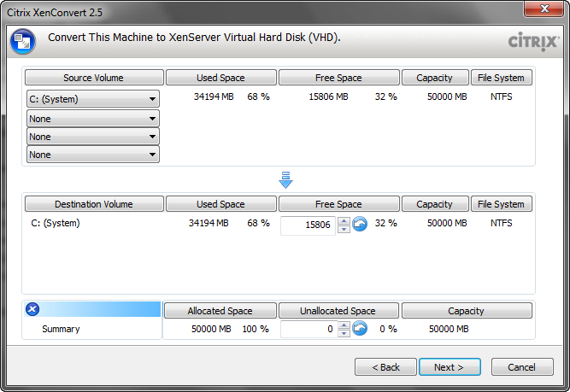Click the Free Space header in the source section
570x392 pixels.
coord(338,78)
